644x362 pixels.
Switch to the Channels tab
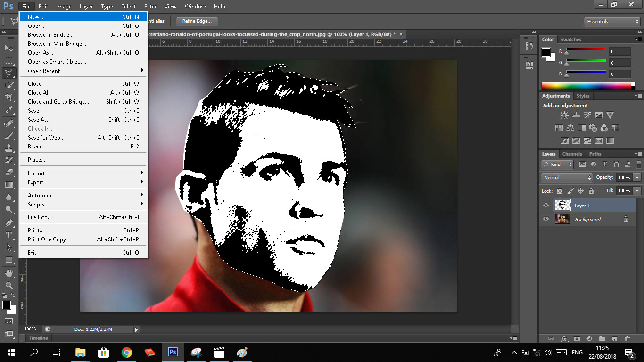[x=572, y=154]
